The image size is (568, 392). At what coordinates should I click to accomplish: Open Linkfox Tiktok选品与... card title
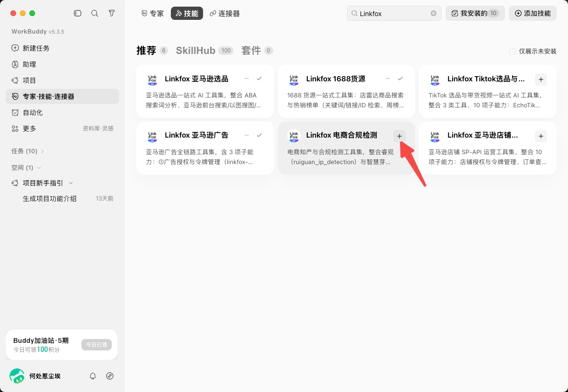tap(486, 79)
